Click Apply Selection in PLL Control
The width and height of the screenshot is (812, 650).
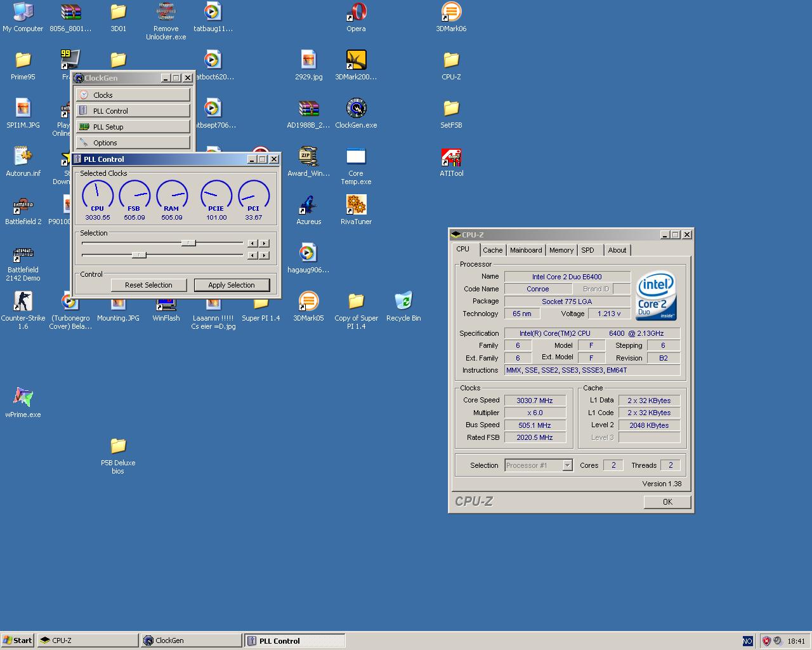pyautogui.click(x=232, y=285)
